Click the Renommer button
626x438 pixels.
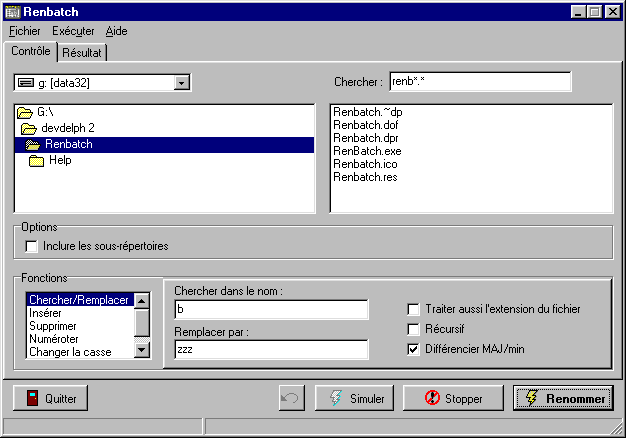coord(562,398)
